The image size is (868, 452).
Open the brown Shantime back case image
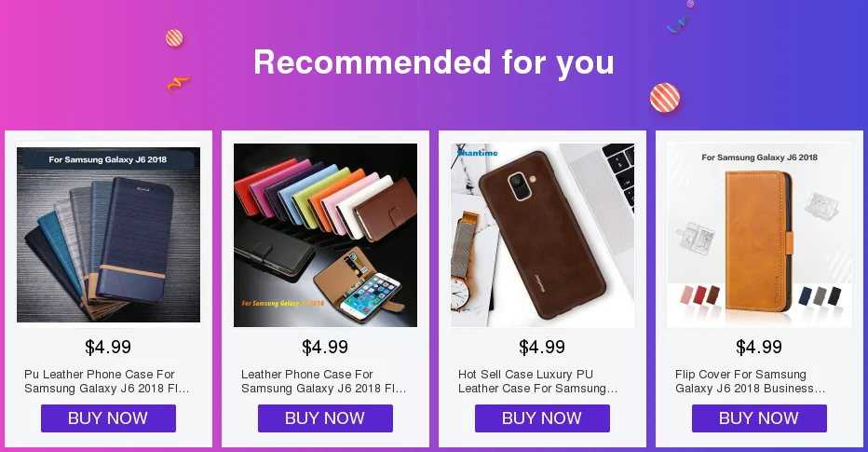542,235
